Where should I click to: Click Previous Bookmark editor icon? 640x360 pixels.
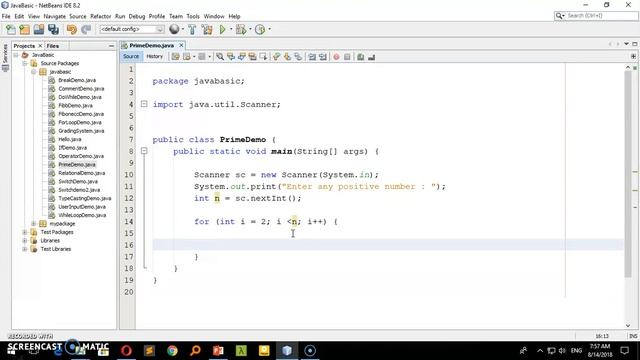coord(277,57)
